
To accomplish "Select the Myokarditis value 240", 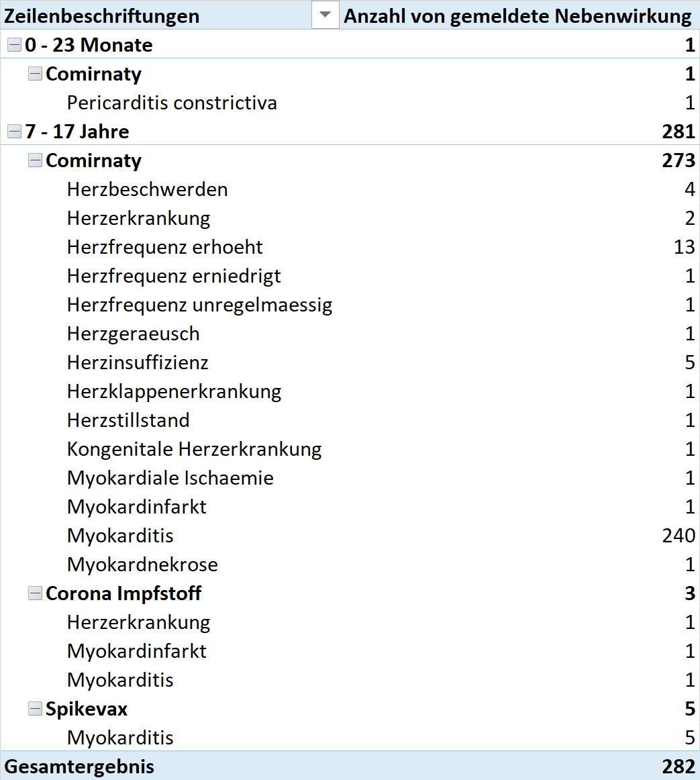I will pyautogui.click(x=679, y=535).
